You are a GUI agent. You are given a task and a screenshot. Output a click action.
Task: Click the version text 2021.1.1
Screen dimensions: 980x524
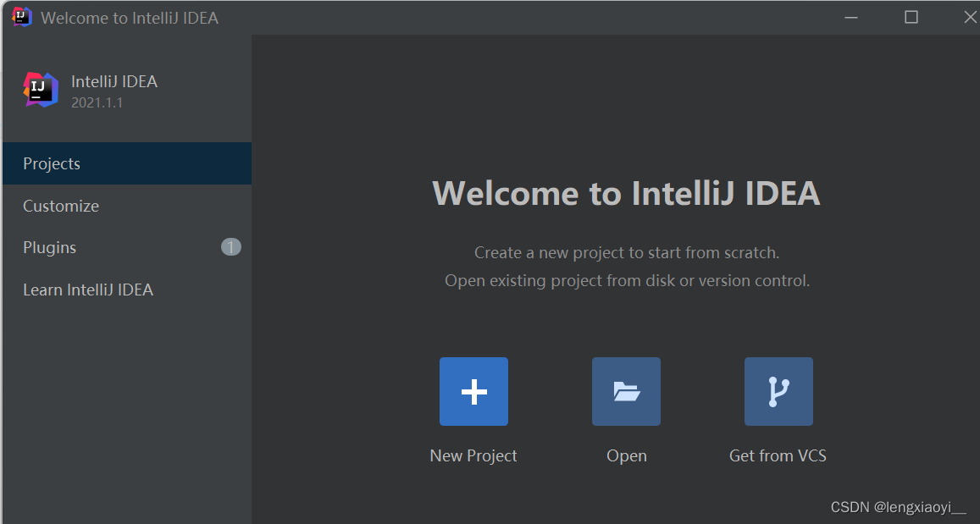[97, 102]
